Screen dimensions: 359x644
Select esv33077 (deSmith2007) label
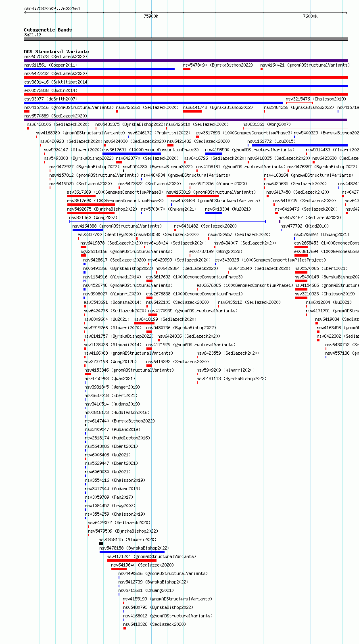pyautogui.click(x=51, y=99)
